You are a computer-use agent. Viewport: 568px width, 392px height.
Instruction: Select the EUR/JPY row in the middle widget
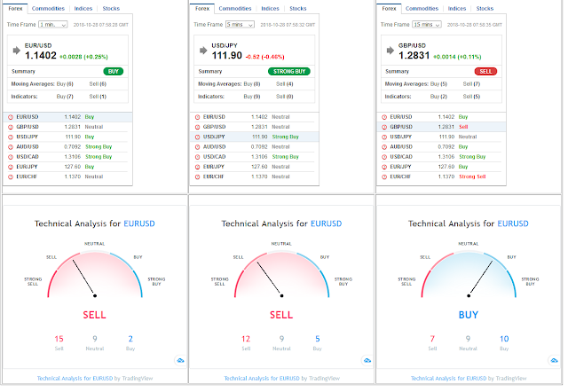(x=255, y=168)
